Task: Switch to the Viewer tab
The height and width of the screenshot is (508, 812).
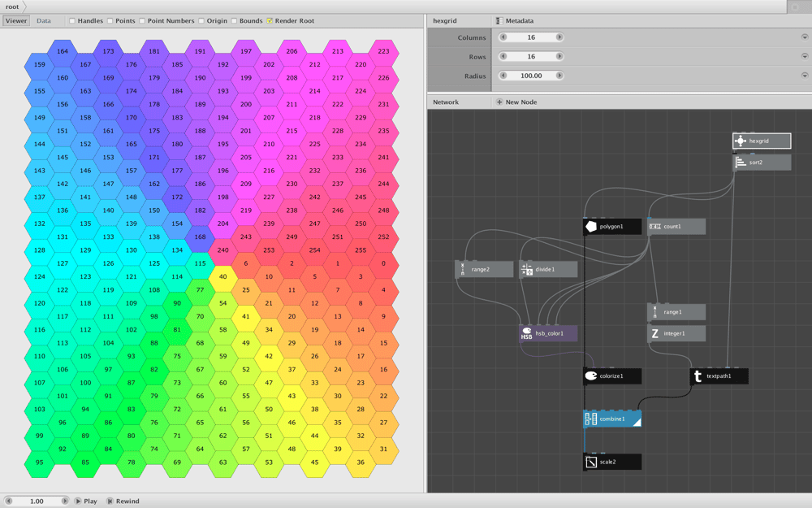Action: [16, 21]
